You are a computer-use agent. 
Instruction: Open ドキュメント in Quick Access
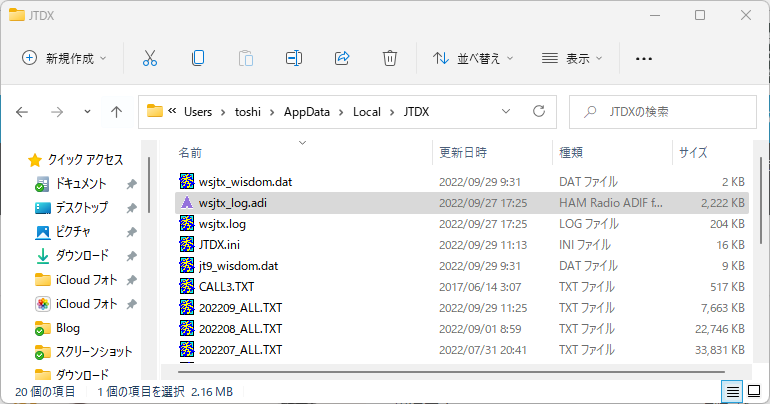point(81,184)
